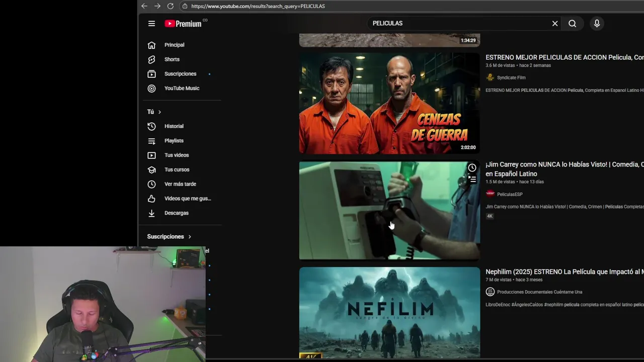Image resolution: width=644 pixels, height=362 pixels.
Task: Visit the Syndicate Film channel name
Action: [x=511, y=77]
